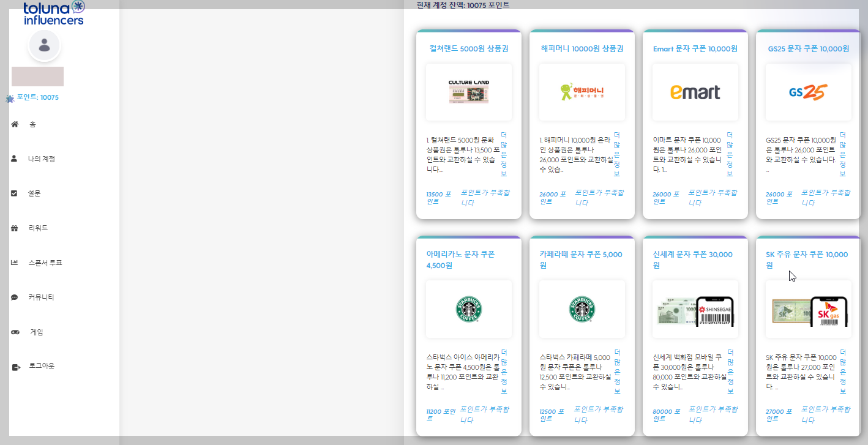Screen dimensions: 868x445
Task: Click 포인트가 부족합니다 on 해피머니 card
Action: pos(599,198)
